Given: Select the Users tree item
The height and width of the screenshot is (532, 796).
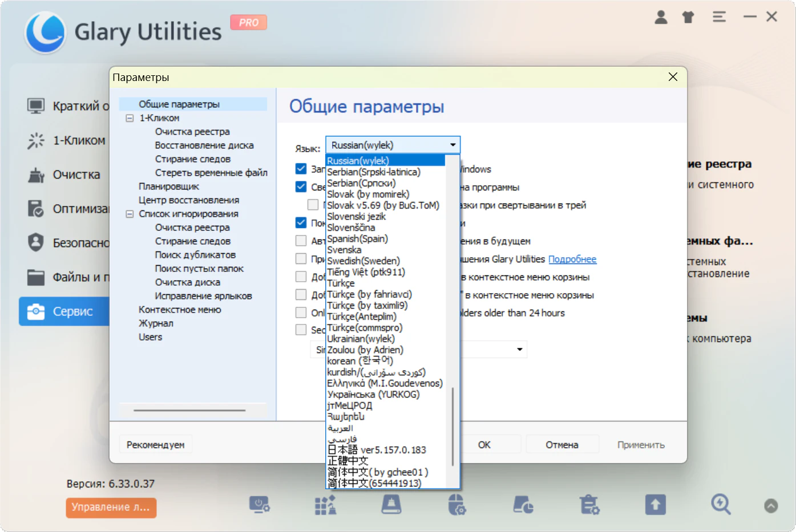Looking at the screenshot, I should tap(150, 337).
